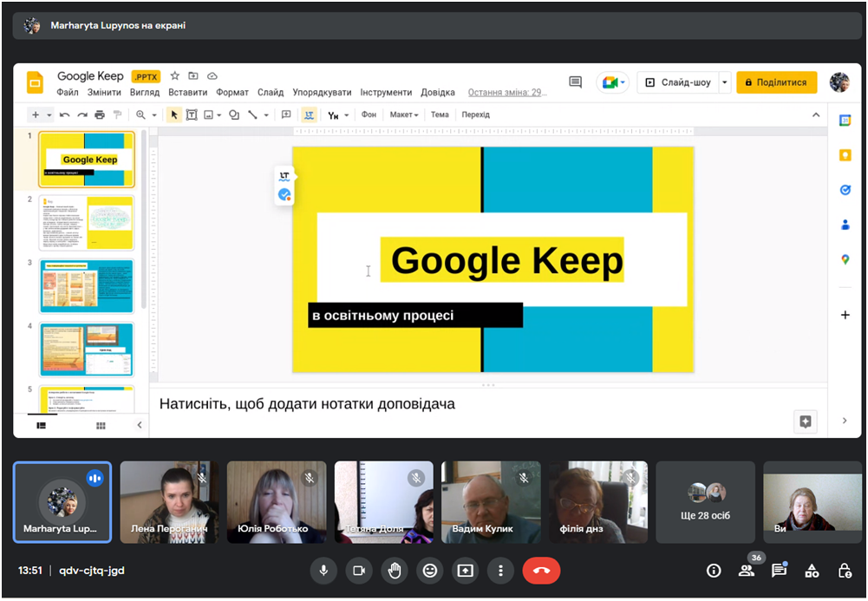This screenshot has height=601, width=868.
Task: Open Google Keep in side panel
Action: click(x=845, y=155)
